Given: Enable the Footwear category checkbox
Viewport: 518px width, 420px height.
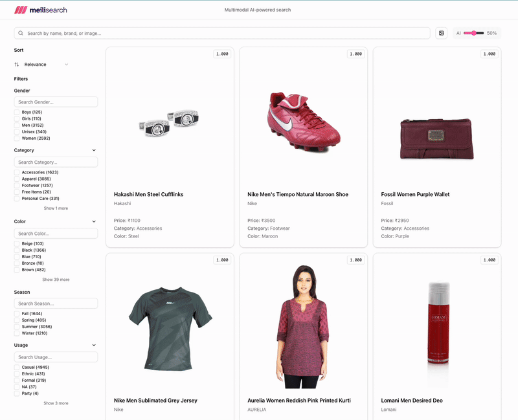Looking at the screenshot, I should (17, 185).
